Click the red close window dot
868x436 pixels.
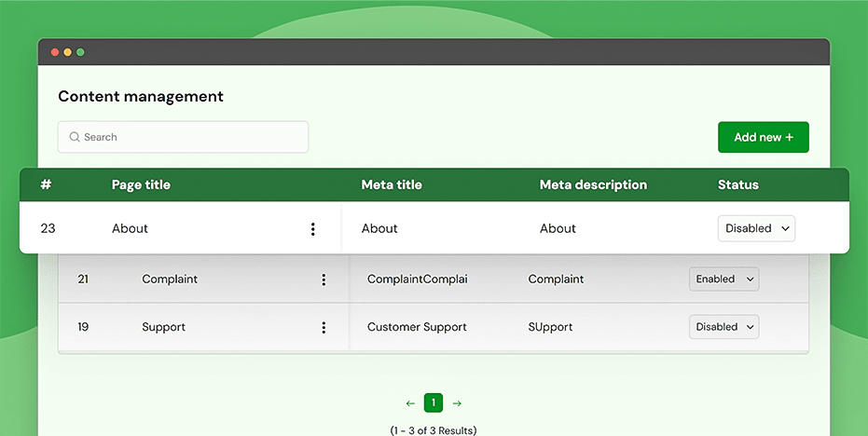pos(55,52)
